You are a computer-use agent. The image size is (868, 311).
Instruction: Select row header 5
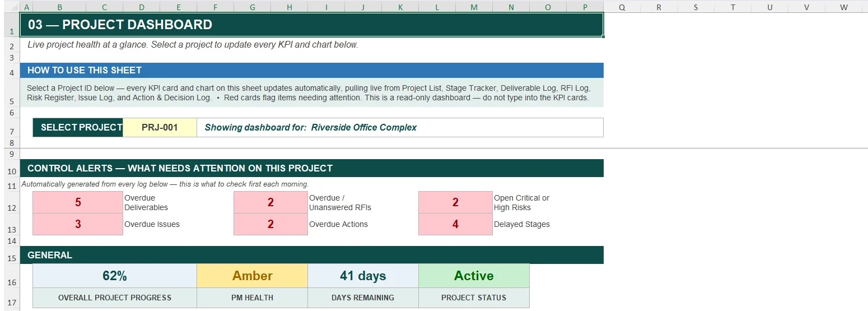pos(11,92)
